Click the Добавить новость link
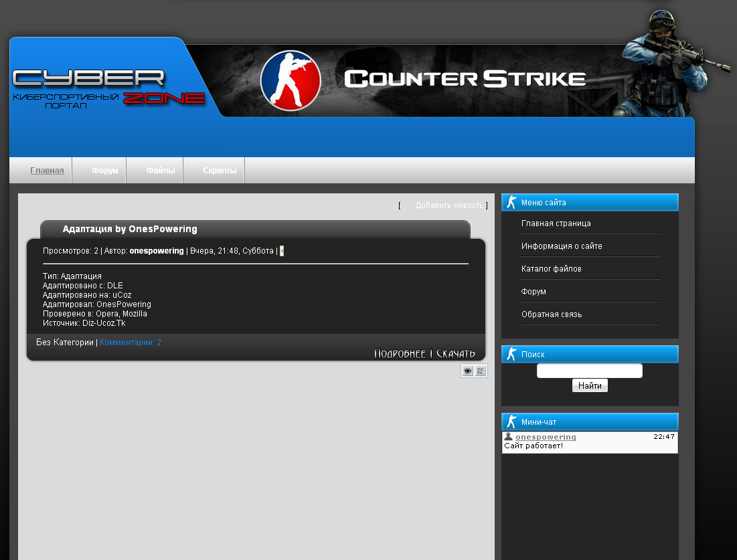Image resolution: width=737 pixels, height=560 pixels. click(449, 205)
